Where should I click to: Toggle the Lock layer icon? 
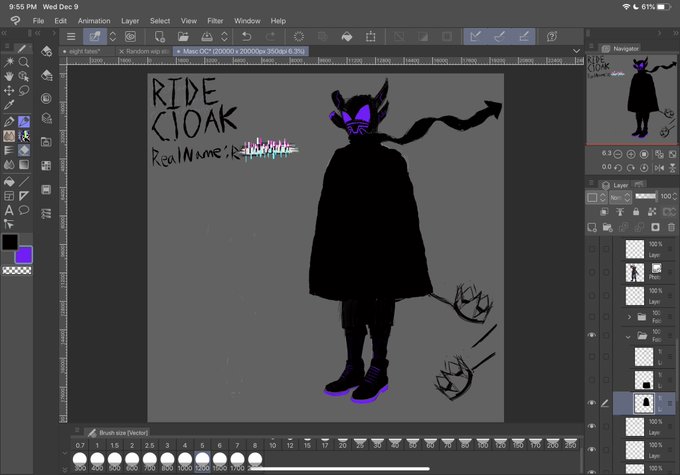[x=636, y=212]
